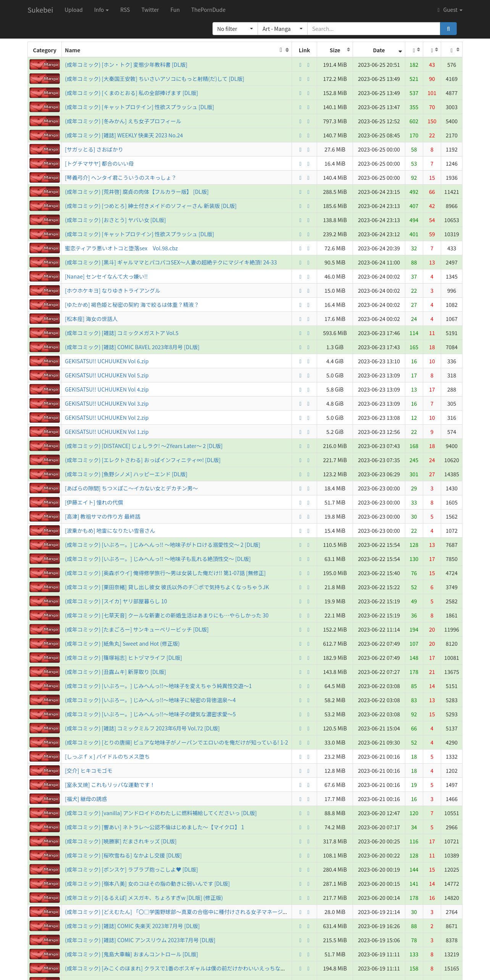Open magnet link for コミックメガストア Vol.5 row
Image resolution: width=490 pixels, height=980 pixels.
(x=308, y=333)
